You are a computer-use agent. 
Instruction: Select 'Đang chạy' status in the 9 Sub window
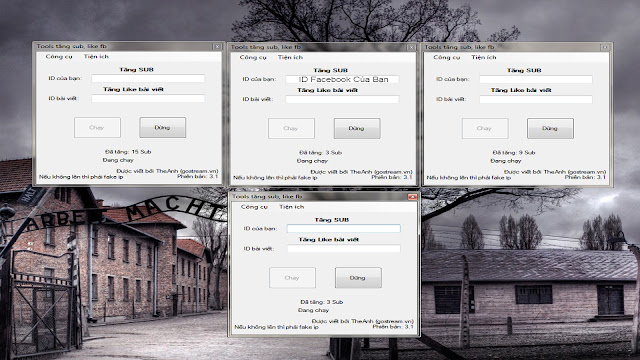point(506,161)
